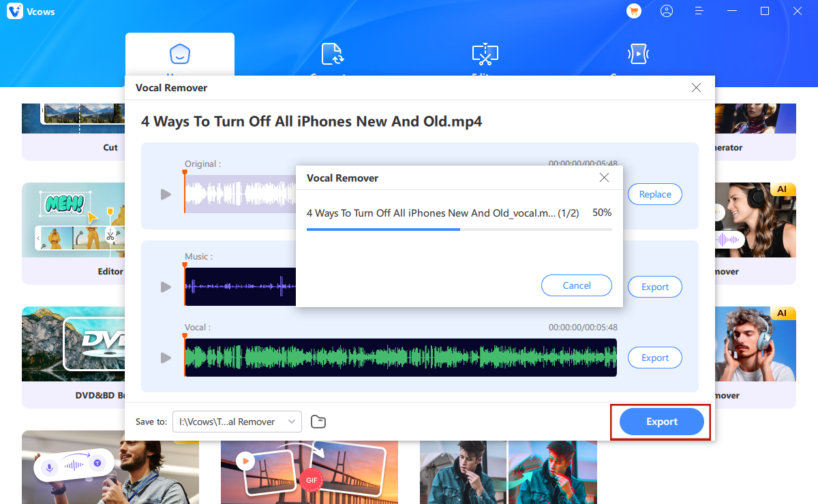Expand the Save to path dropdown
818x504 pixels.
(x=237, y=422)
